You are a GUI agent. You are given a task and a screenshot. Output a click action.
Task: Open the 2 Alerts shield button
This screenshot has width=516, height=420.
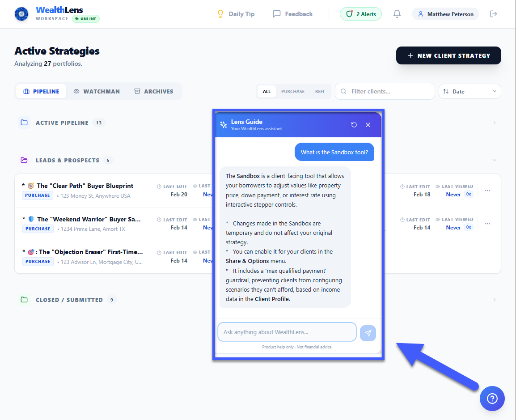(361, 14)
